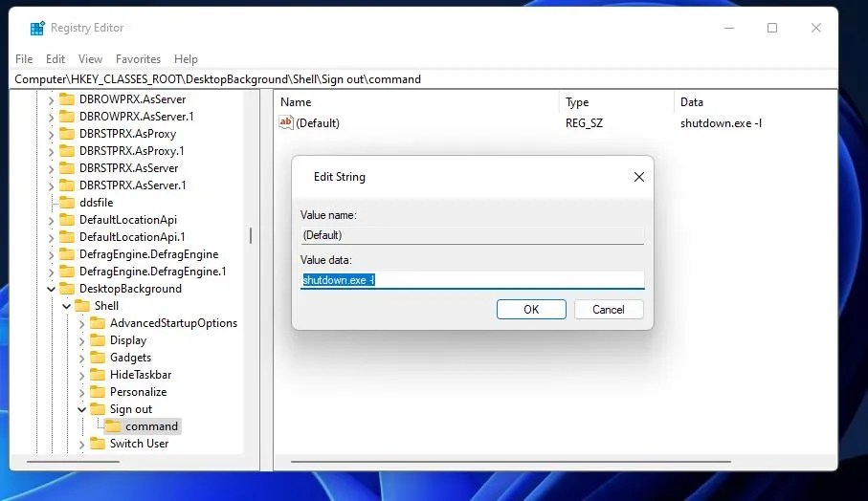Click the Sign out folder icon
The height and width of the screenshot is (501, 868).
tap(98, 408)
